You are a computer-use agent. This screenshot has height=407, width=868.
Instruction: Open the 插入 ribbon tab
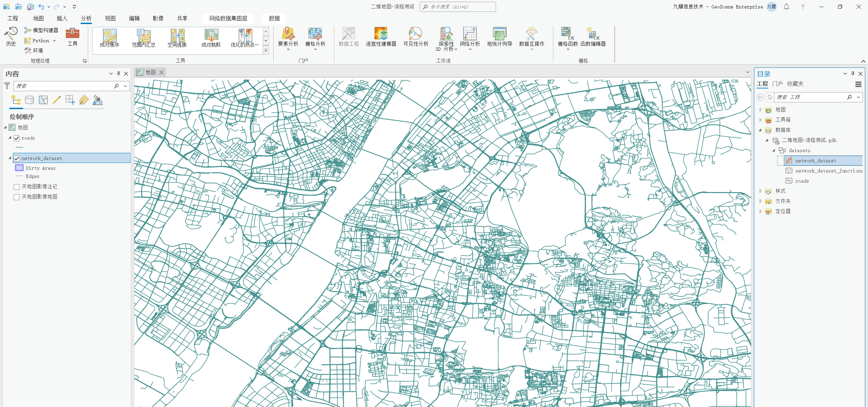point(62,18)
